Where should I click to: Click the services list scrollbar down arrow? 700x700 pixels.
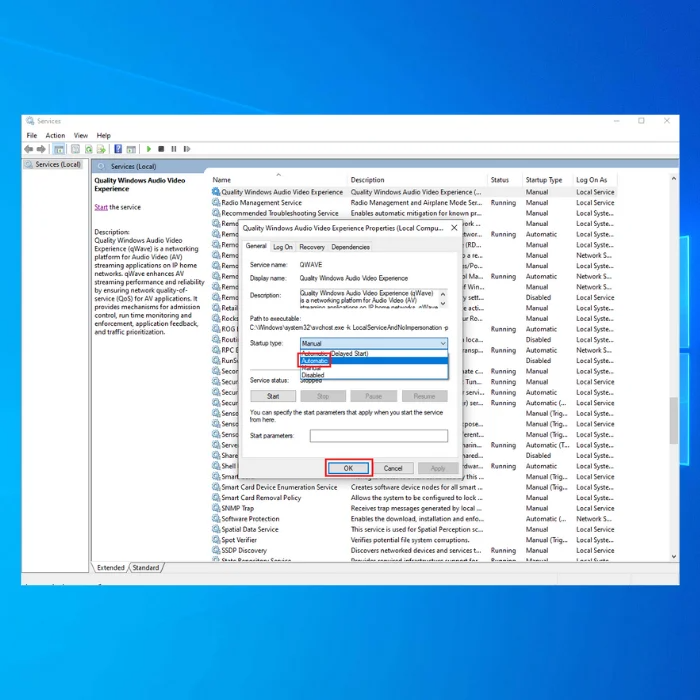click(674, 557)
